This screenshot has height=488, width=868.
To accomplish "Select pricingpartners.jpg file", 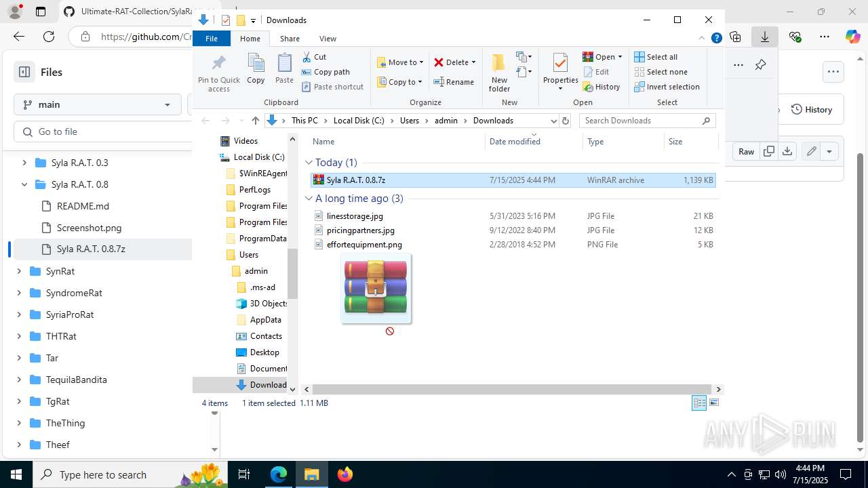I will (x=513, y=230).
